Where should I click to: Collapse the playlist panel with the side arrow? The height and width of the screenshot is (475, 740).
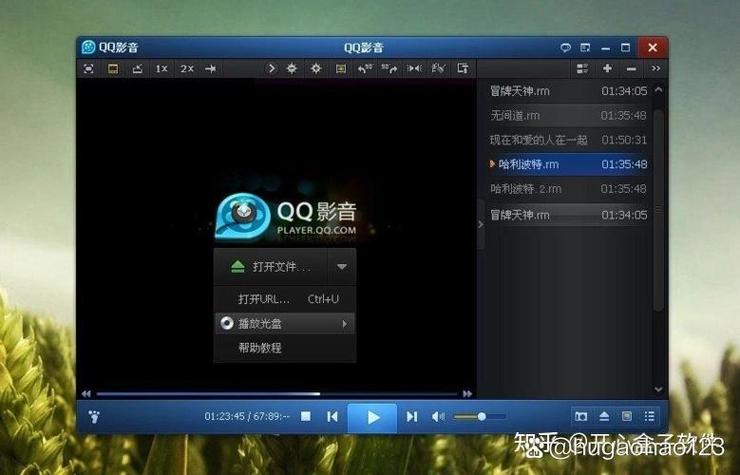click(481, 225)
